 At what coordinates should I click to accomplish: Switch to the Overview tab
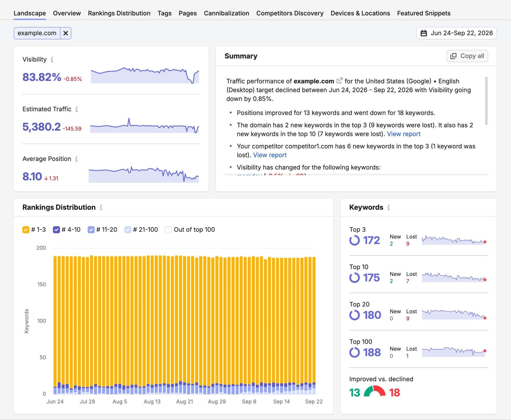(67, 13)
